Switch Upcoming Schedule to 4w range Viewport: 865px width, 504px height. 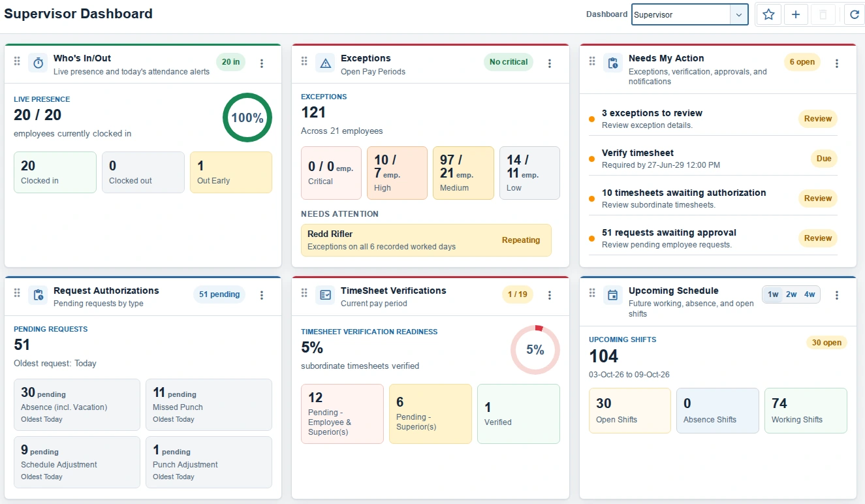coord(810,294)
